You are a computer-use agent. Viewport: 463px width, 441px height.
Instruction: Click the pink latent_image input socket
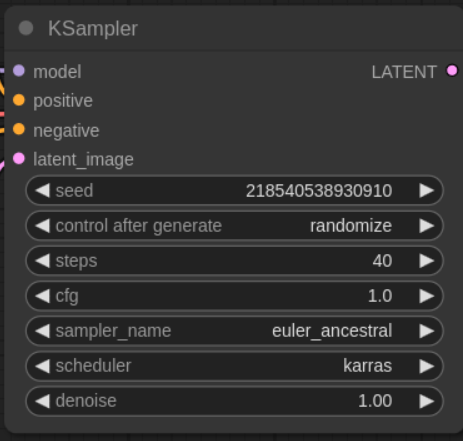tap(19, 159)
